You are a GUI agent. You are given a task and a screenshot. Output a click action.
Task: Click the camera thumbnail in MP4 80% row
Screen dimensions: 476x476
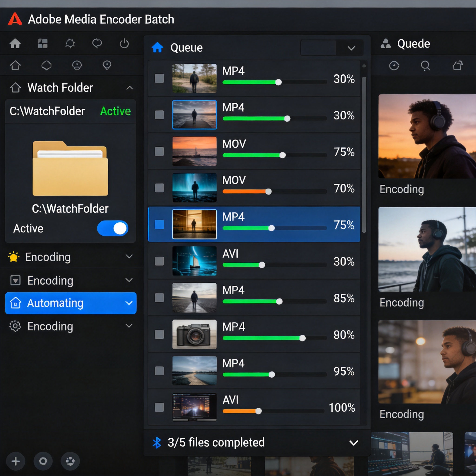[x=194, y=334]
